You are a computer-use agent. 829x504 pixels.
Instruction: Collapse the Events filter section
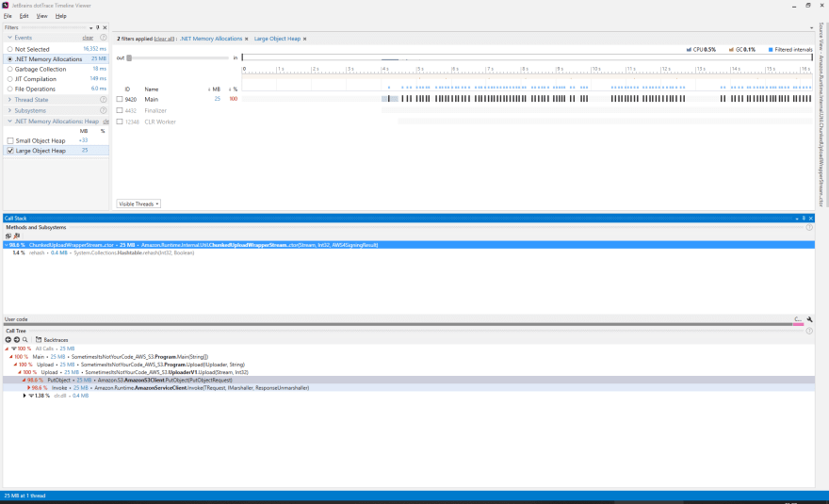[9, 38]
